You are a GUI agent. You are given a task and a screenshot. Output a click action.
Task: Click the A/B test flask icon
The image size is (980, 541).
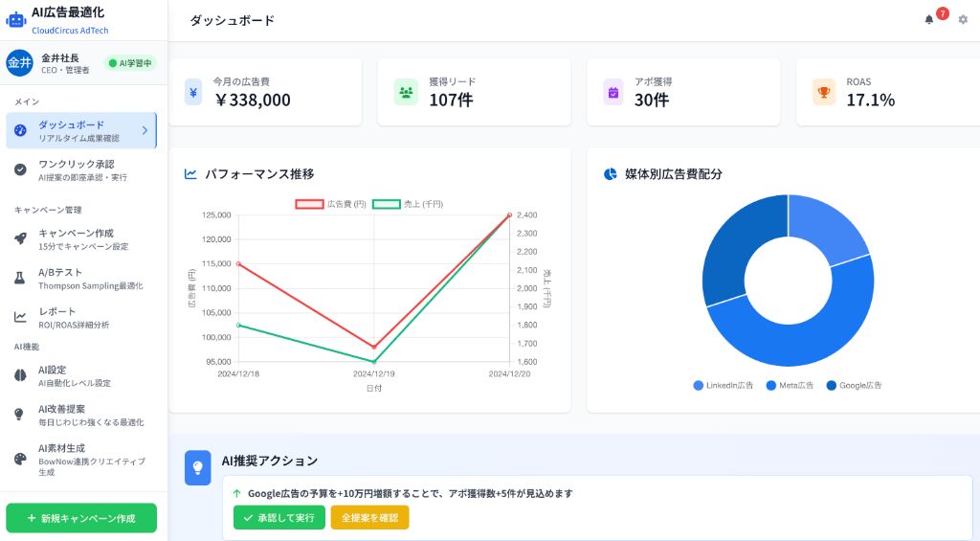click(20, 278)
